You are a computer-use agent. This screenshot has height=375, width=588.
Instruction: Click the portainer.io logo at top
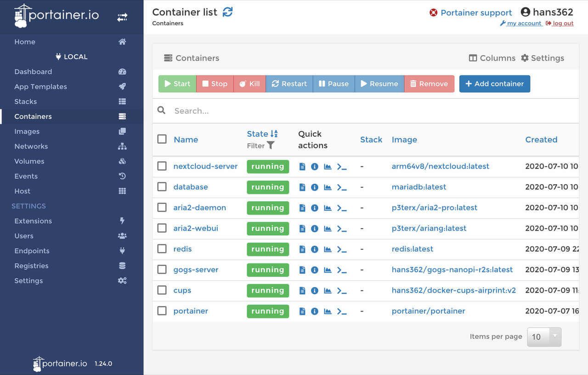pos(57,15)
